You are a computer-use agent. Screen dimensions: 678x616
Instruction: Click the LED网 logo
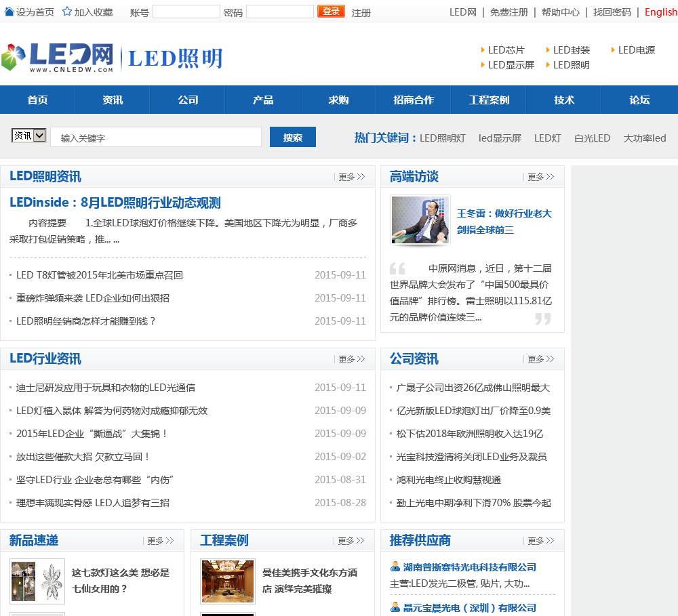click(x=58, y=58)
